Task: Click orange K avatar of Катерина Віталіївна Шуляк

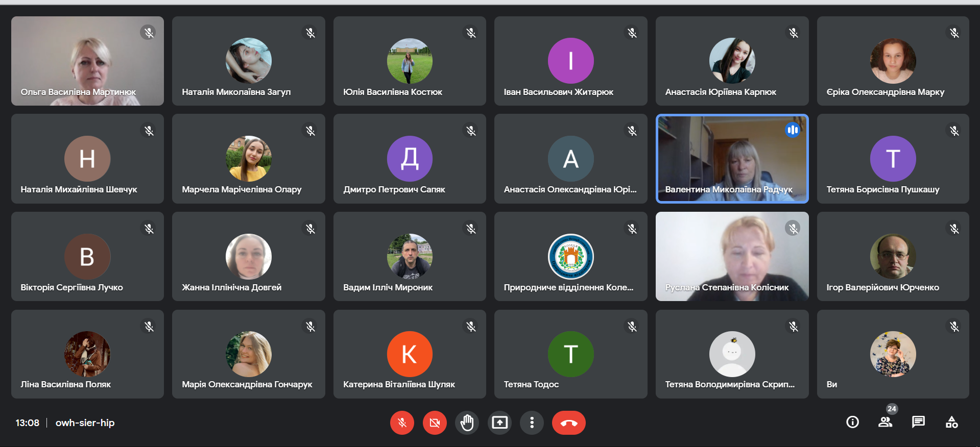Action: (410, 354)
